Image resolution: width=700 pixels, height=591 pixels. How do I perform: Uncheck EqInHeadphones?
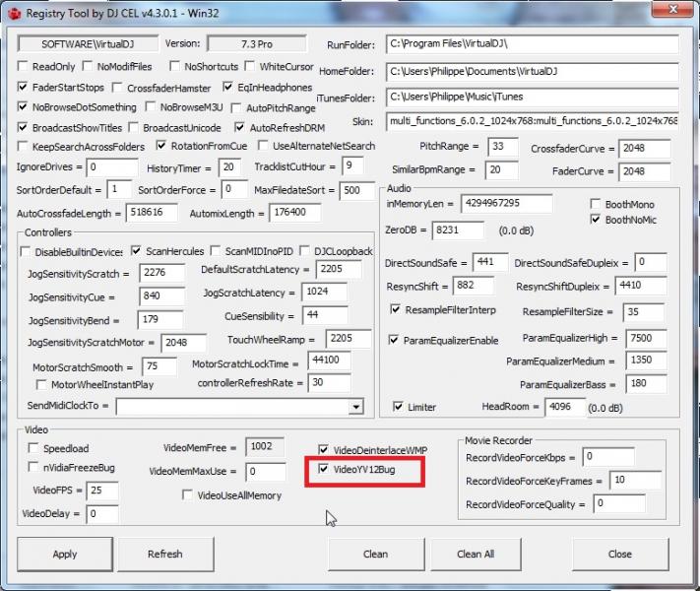click(228, 87)
